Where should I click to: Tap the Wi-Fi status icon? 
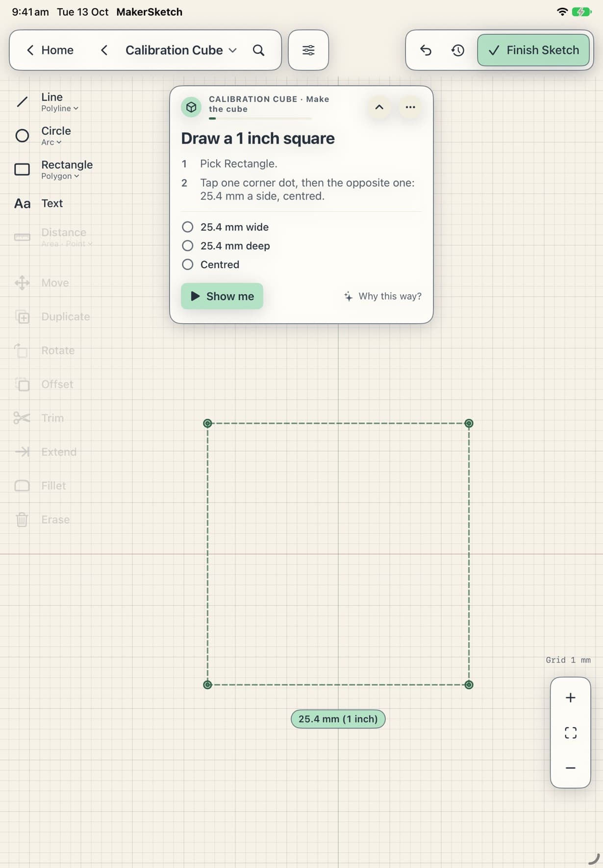click(562, 12)
